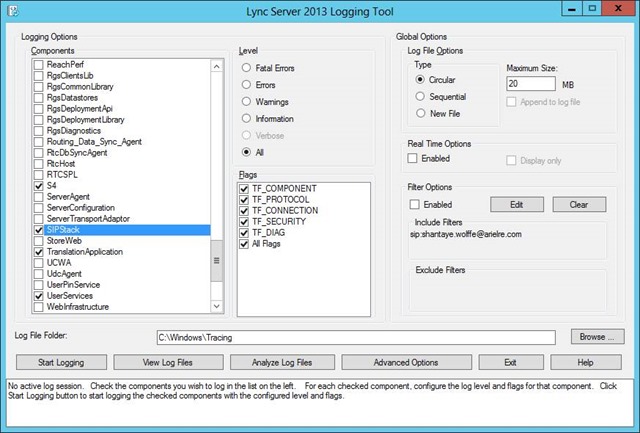This screenshot has height=433, width=640.
Task: Check the StoreWeb component
Action: (x=39, y=241)
